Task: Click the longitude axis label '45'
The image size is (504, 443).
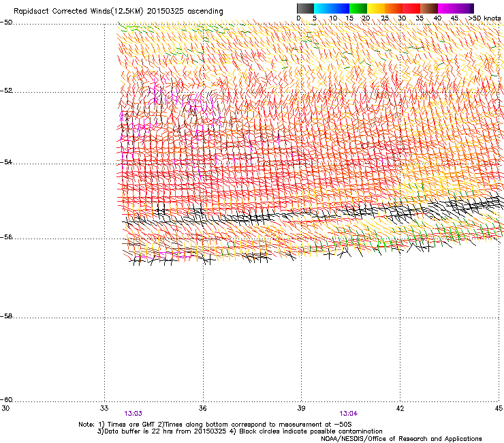Action: point(499,408)
